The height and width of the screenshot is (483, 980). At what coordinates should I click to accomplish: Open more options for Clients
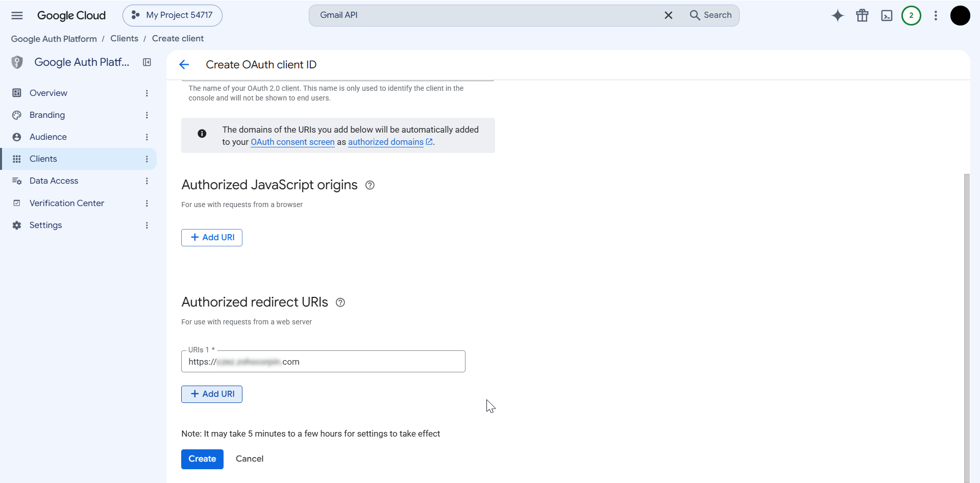146,159
